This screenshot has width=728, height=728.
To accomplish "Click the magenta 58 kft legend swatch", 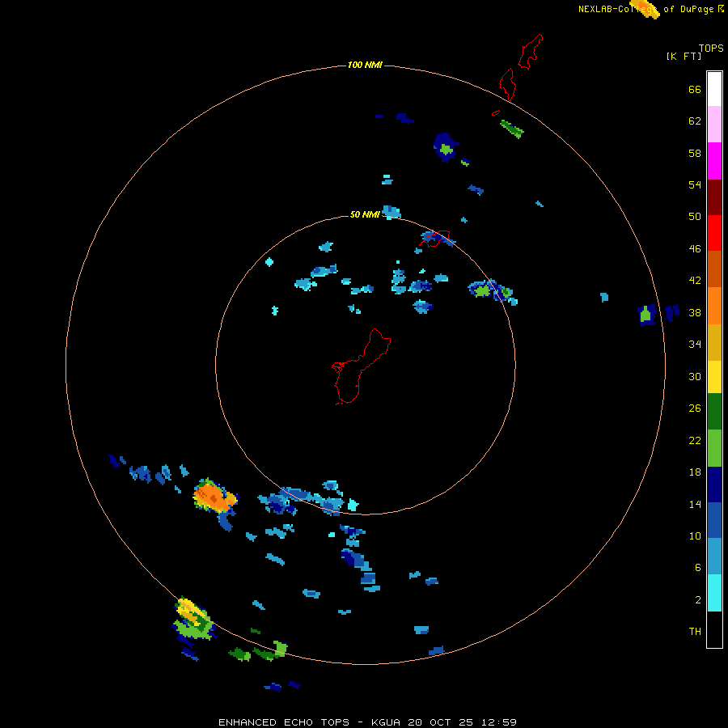I will coord(714,161).
